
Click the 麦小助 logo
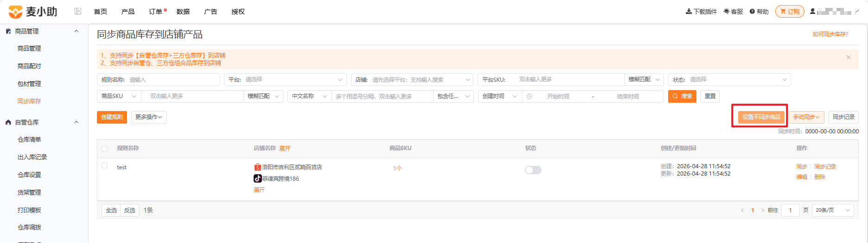pyautogui.click(x=33, y=12)
